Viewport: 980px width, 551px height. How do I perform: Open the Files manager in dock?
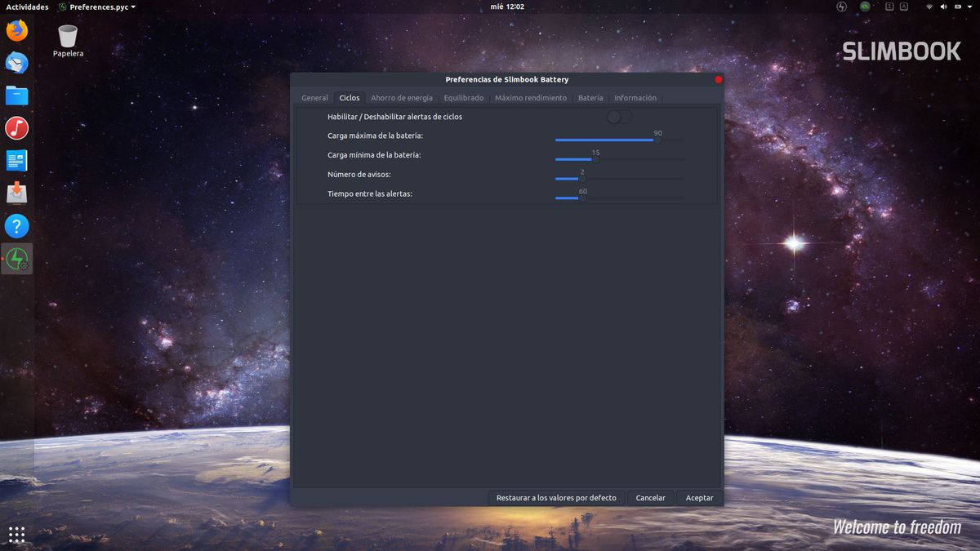coord(16,96)
